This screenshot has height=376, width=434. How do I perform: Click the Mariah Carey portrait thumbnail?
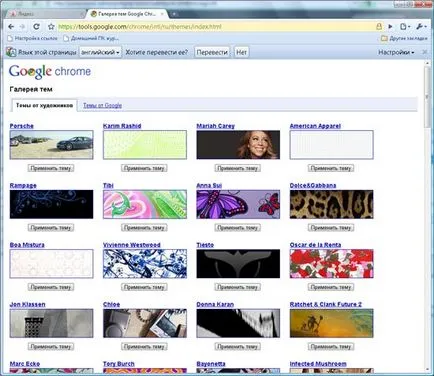238,145
